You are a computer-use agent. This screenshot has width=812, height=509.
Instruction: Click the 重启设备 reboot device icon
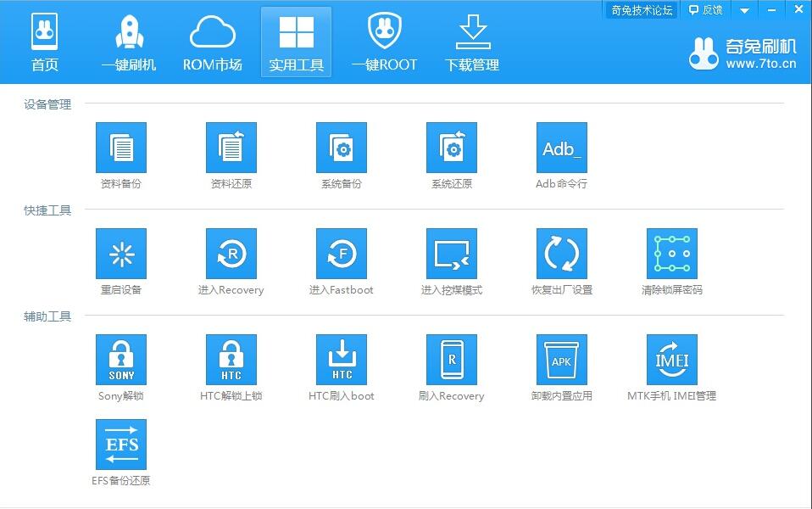(120, 254)
